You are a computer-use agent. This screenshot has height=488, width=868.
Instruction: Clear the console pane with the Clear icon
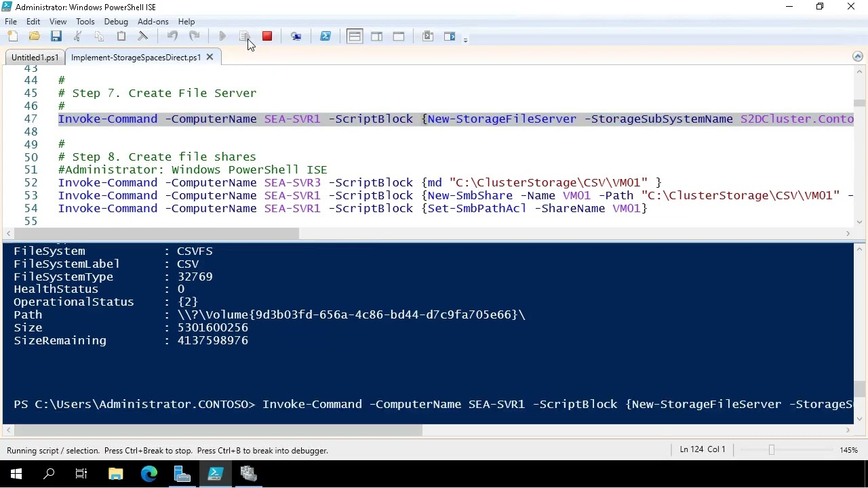(143, 37)
